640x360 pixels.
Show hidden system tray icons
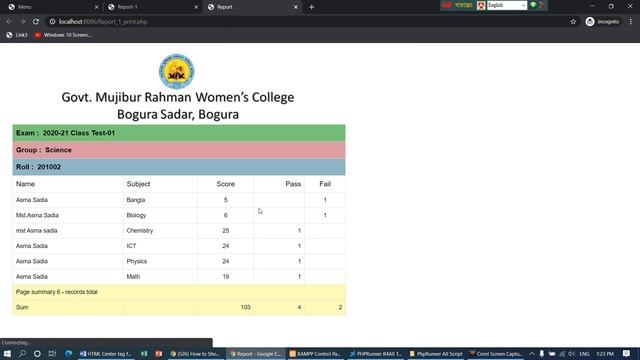[x=532, y=353]
